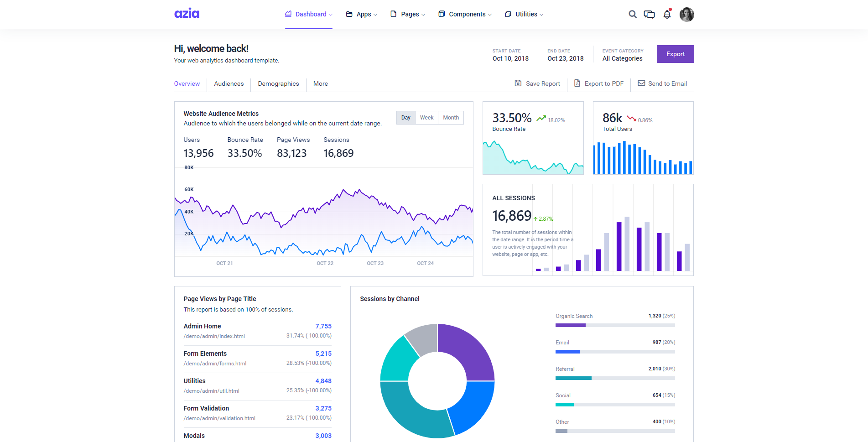Click the Export button
The image size is (868, 442).
[x=676, y=54]
